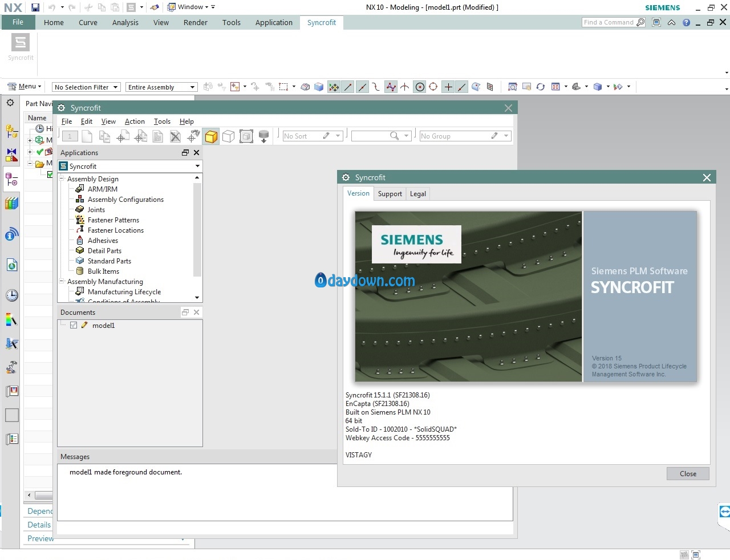Click the crossed-out document icon in Syncrofit toolbar

[x=176, y=136]
